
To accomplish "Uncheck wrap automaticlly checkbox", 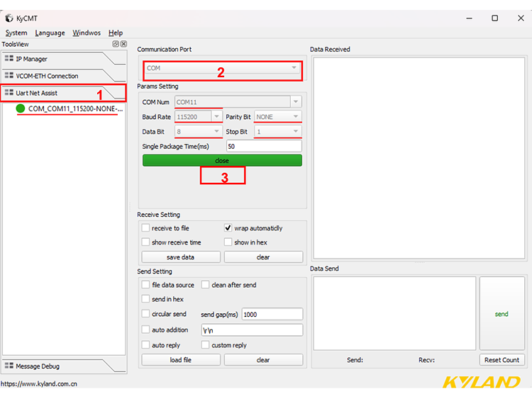I will 228,227.
